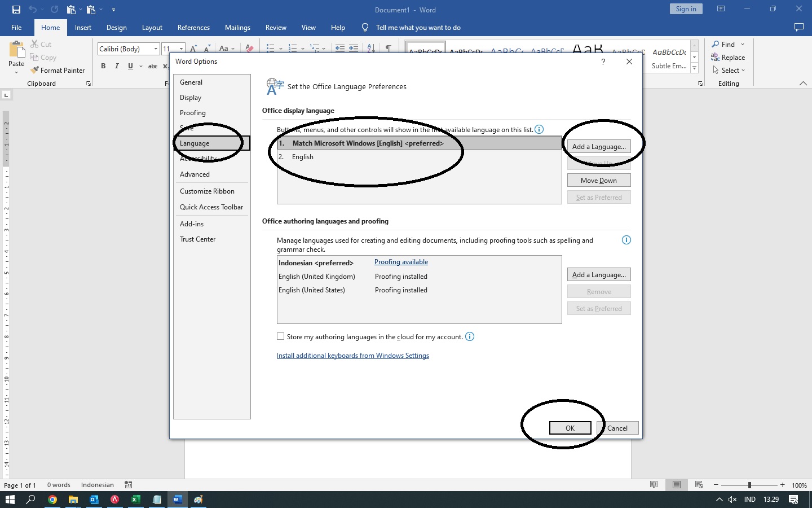Viewport: 812px width, 508px height.
Task: Click the Word Options help question mark
Action: (603, 62)
